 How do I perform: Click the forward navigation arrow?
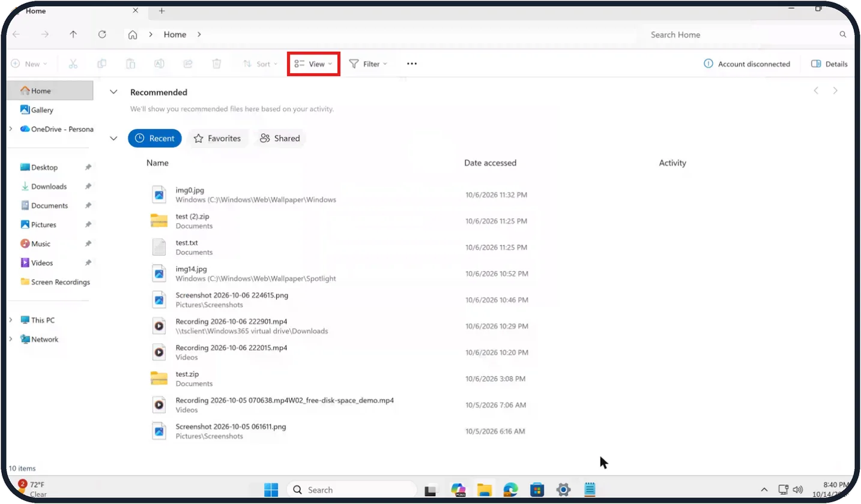point(44,34)
